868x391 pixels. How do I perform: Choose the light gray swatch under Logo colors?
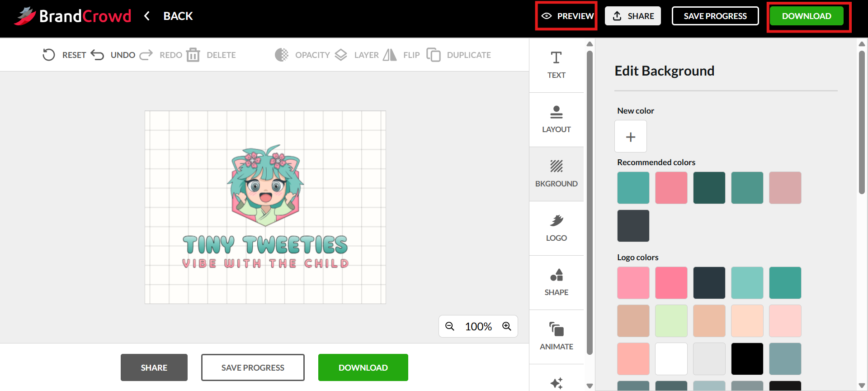click(709, 359)
